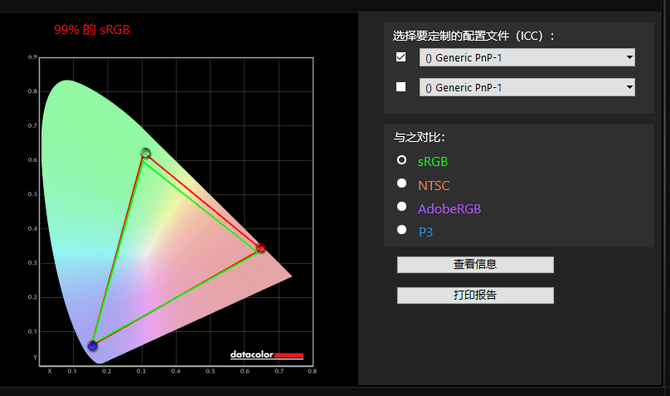Click the 打印报告 button
This screenshot has height=396, width=670.
coord(475,296)
